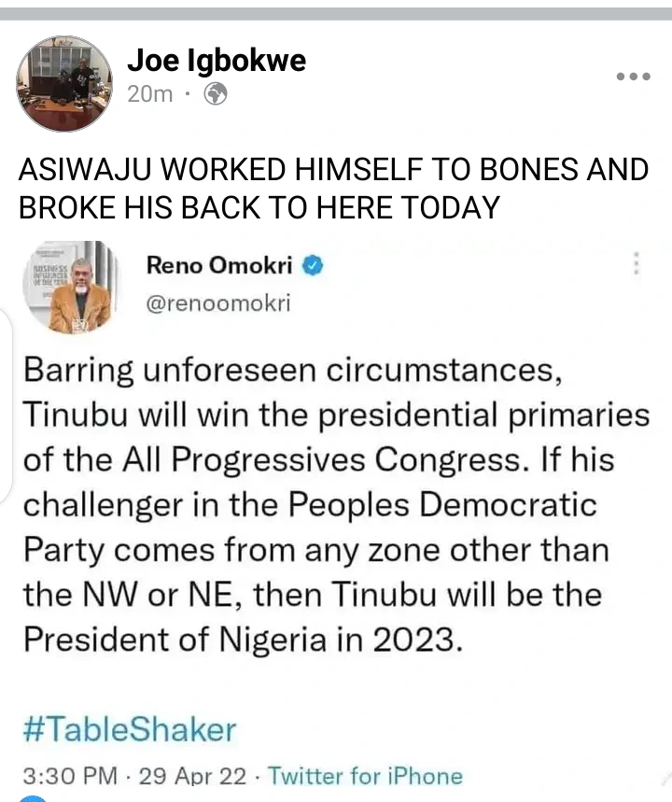
Task: Click the Reno Omokri display name
Action: [x=219, y=266]
